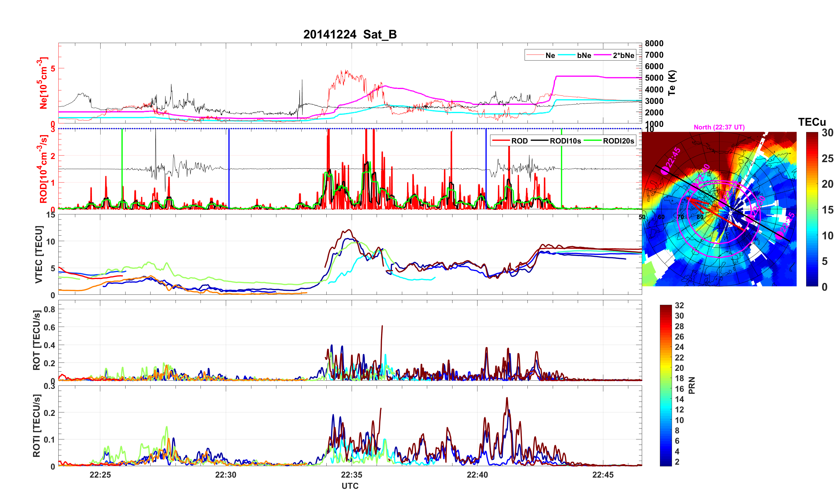Screen dimensions: 834x504
Task: Click the '22:40' time tick label
Action: [x=477, y=474]
